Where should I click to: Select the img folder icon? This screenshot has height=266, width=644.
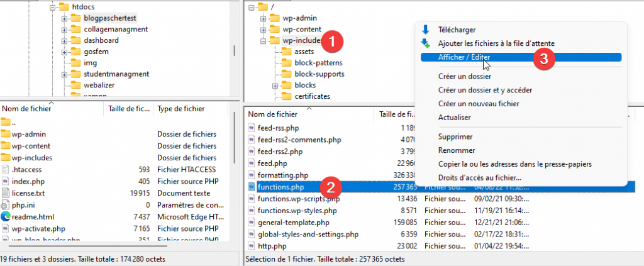click(76, 63)
